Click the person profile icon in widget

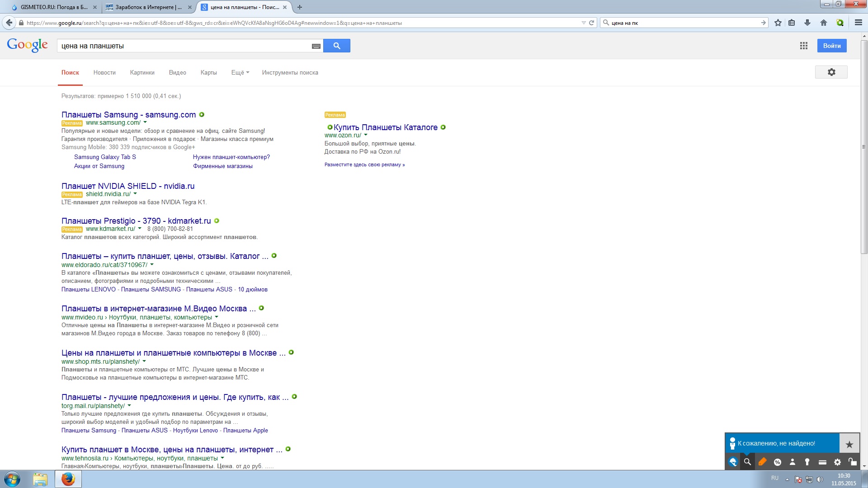coord(793,462)
